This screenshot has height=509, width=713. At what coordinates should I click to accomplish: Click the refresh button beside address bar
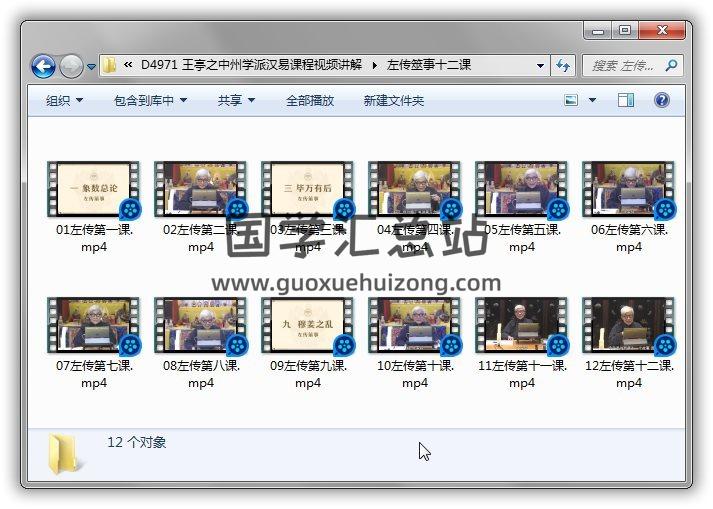click(563, 66)
